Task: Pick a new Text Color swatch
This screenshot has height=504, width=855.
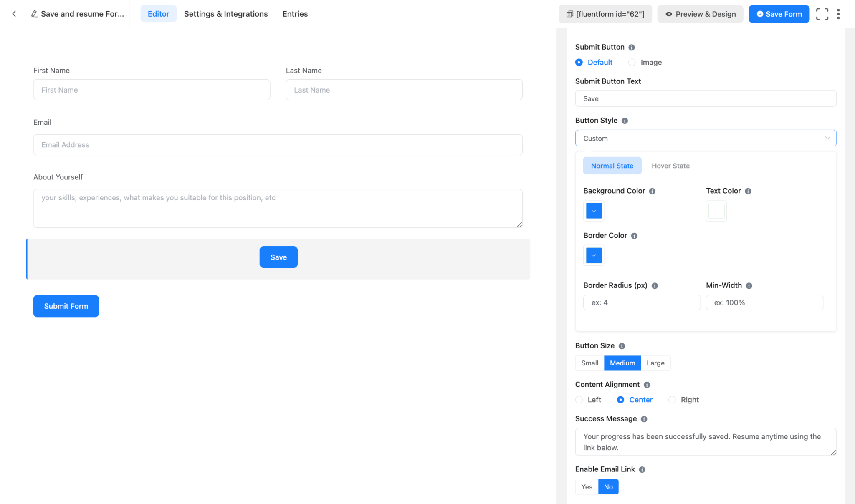Action: coord(716,211)
